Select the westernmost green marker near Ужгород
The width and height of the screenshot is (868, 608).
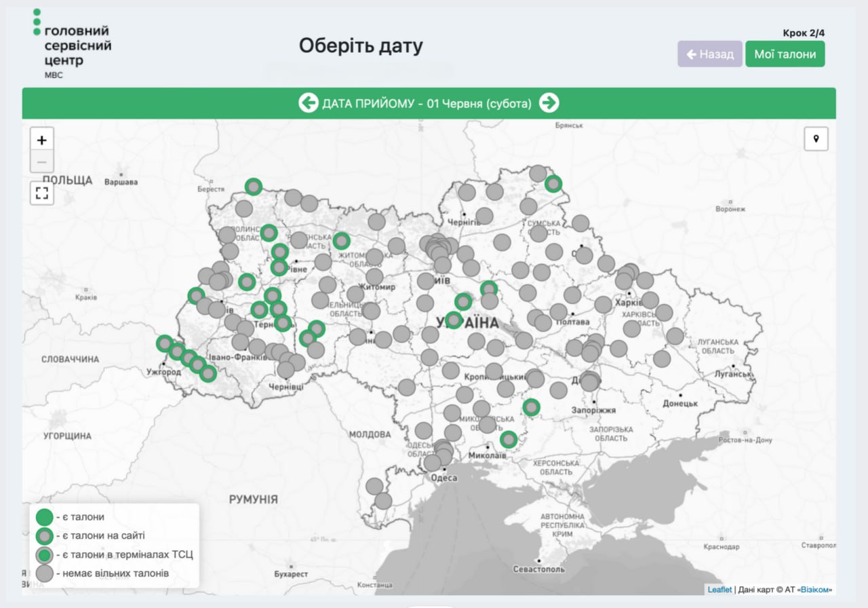165,344
